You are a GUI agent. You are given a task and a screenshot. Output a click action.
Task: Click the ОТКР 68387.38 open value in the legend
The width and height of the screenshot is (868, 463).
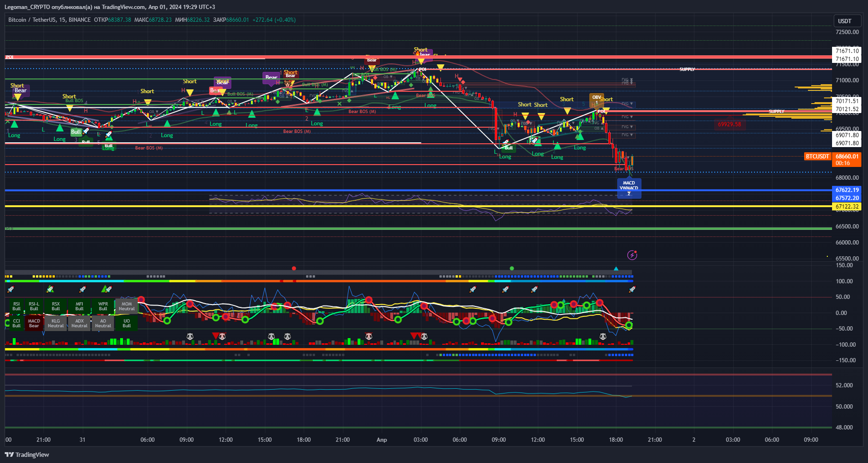coord(113,20)
